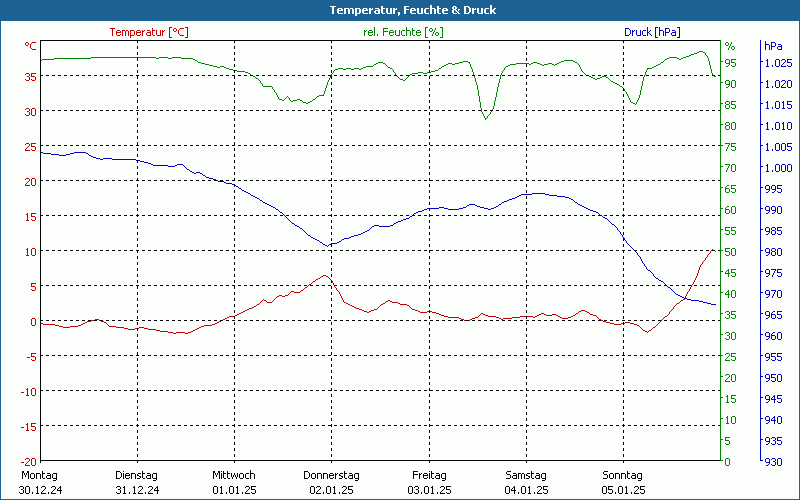
Task: Select the blue 'Druck [hPa]' legend label
Action: coord(652,32)
